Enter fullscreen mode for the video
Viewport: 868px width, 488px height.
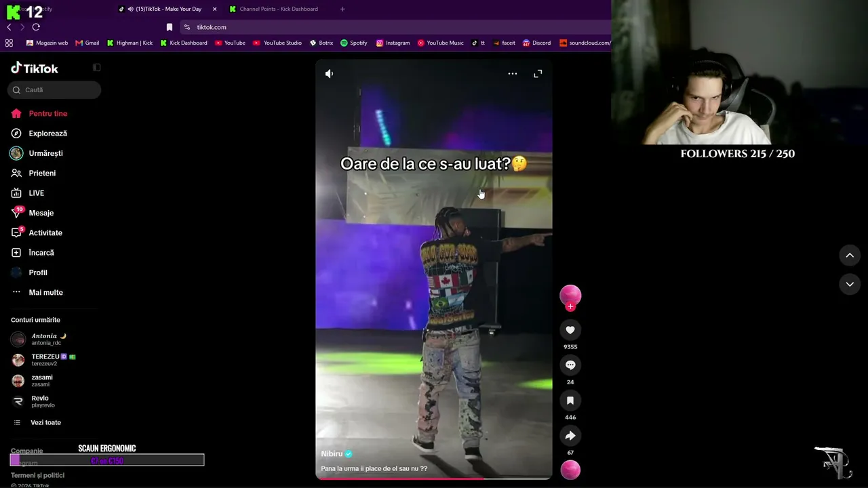tap(538, 74)
